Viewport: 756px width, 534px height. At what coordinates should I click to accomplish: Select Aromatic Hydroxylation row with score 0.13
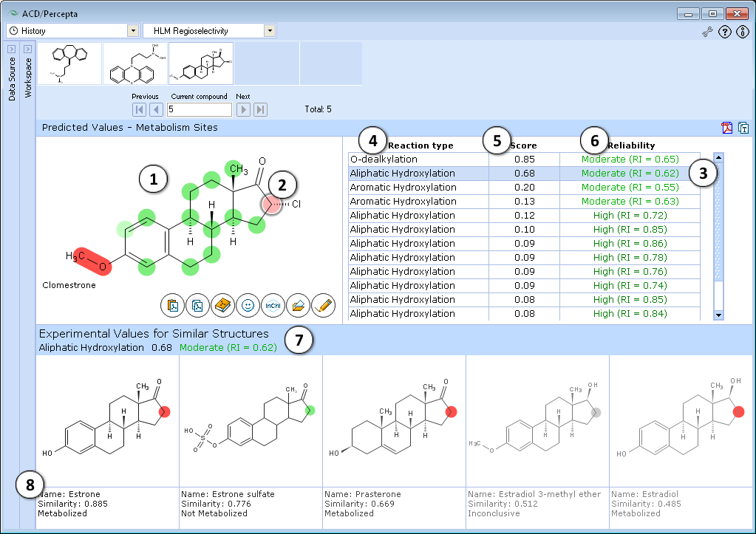pyautogui.click(x=524, y=202)
